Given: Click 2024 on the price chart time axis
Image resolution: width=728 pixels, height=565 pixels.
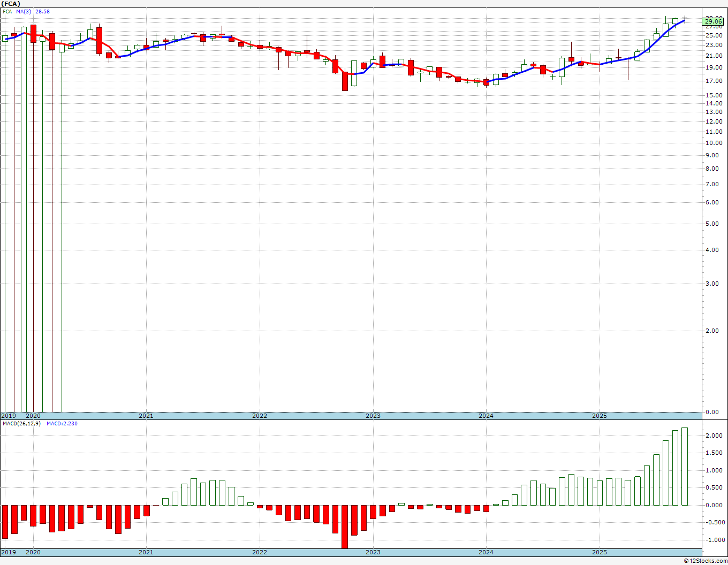Looking at the screenshot, I should click(486, 416).
